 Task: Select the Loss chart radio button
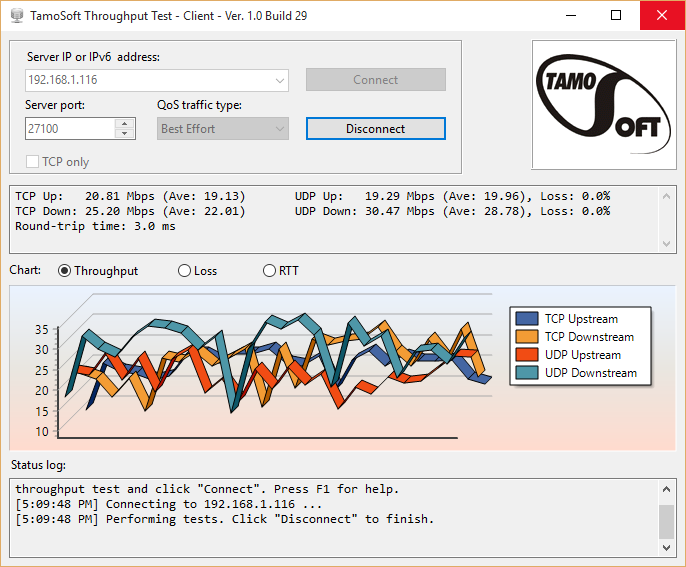[184, 271]
